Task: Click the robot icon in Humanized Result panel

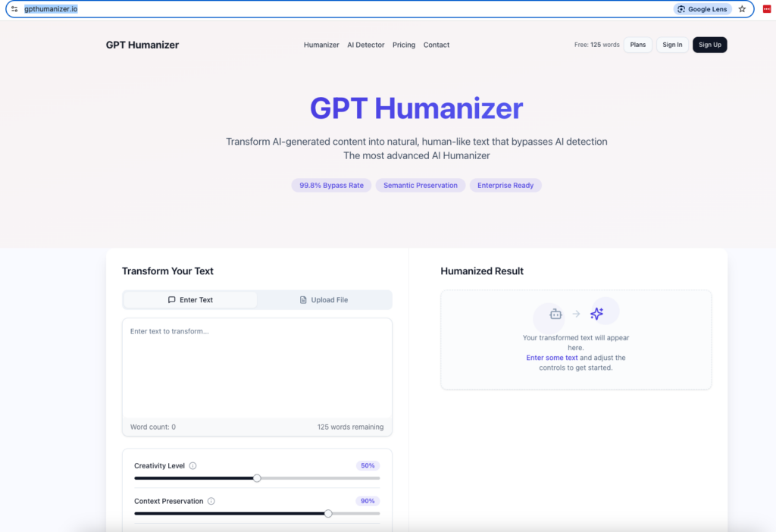Action: pyautogui.click(x=555, y=314)
